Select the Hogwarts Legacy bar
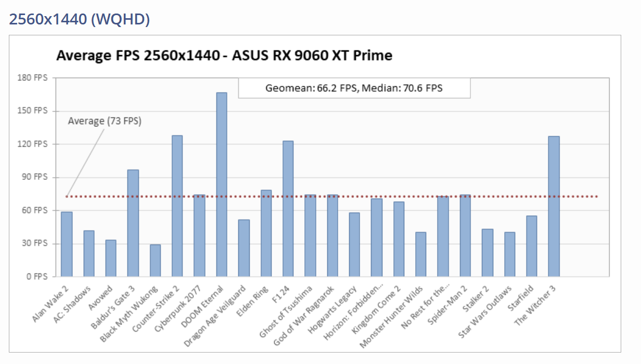 coord(355,244)
